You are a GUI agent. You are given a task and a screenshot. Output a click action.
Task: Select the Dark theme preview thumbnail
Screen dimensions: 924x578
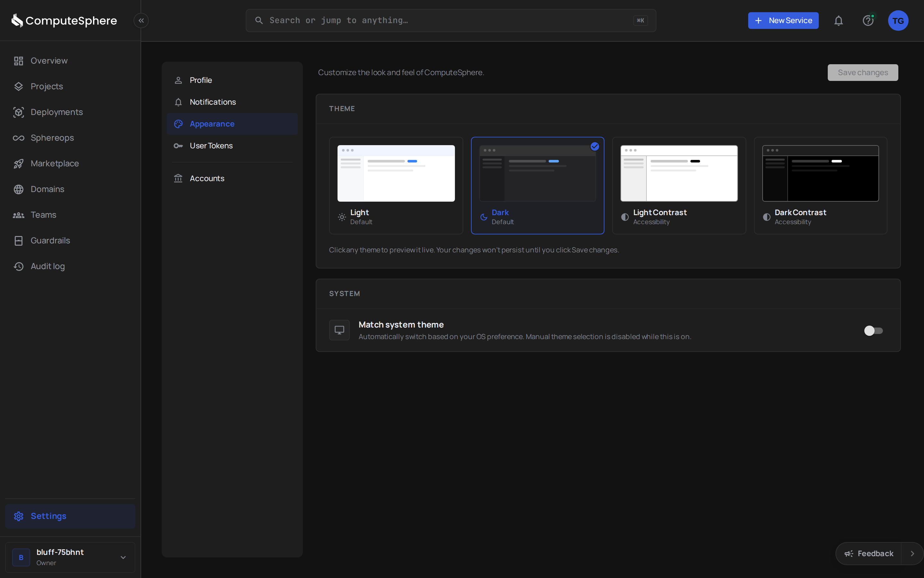coord(538,173)
